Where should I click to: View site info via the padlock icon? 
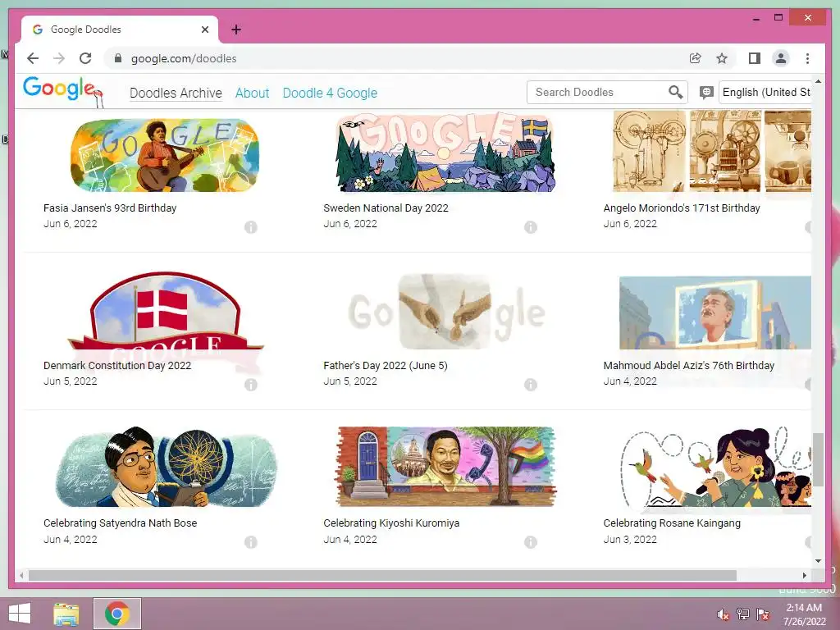(118, 58)
